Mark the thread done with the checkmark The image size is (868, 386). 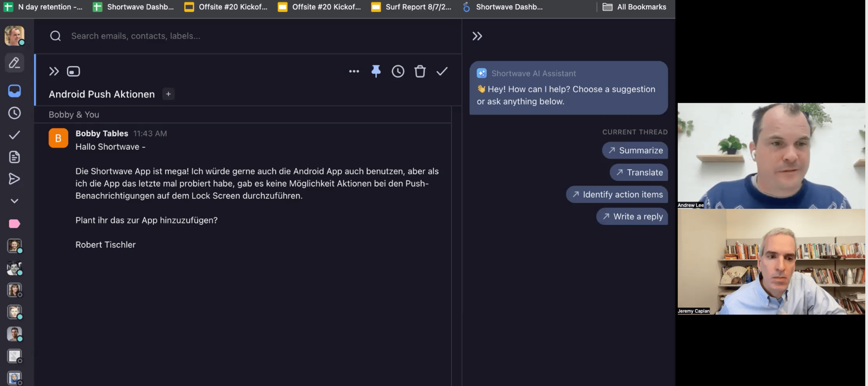pos(442,71)
